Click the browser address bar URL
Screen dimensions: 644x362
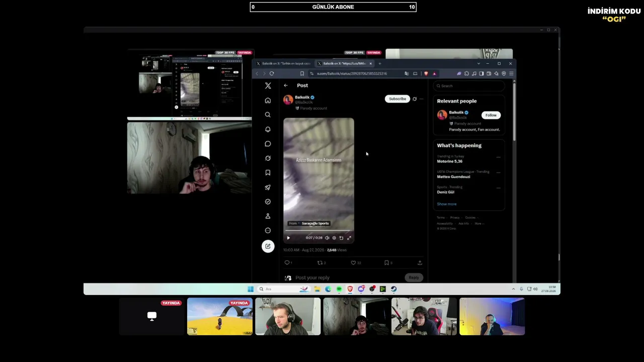click(352, 74)
